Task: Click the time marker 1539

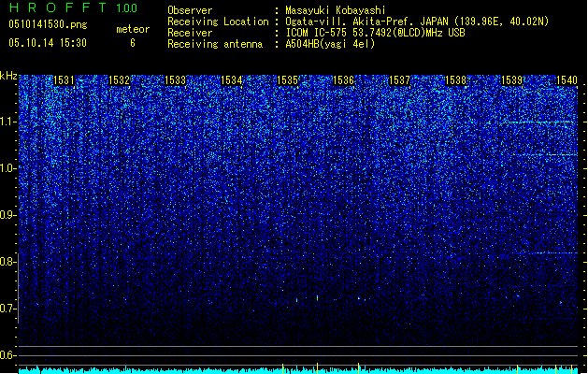Action: (x=512, y=80)
